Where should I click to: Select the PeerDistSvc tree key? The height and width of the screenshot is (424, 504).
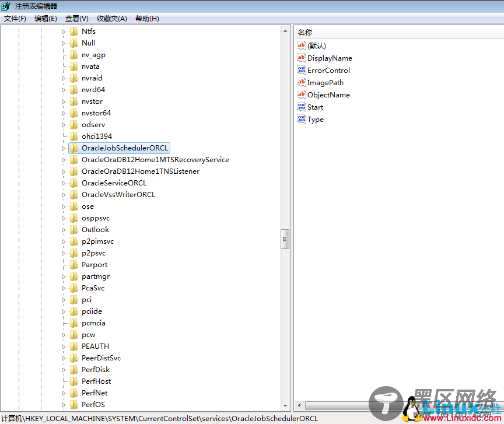point(101,358)
